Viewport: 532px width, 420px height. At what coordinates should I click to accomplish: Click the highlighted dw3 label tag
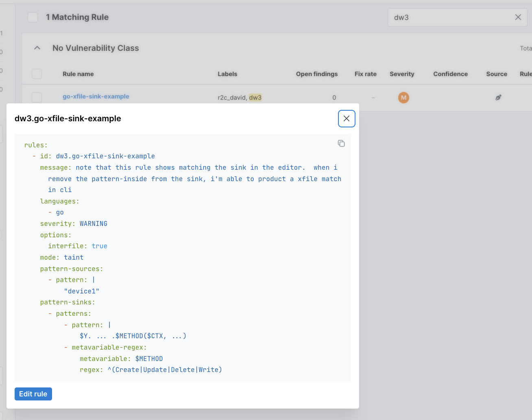click(x=255, y=98)
